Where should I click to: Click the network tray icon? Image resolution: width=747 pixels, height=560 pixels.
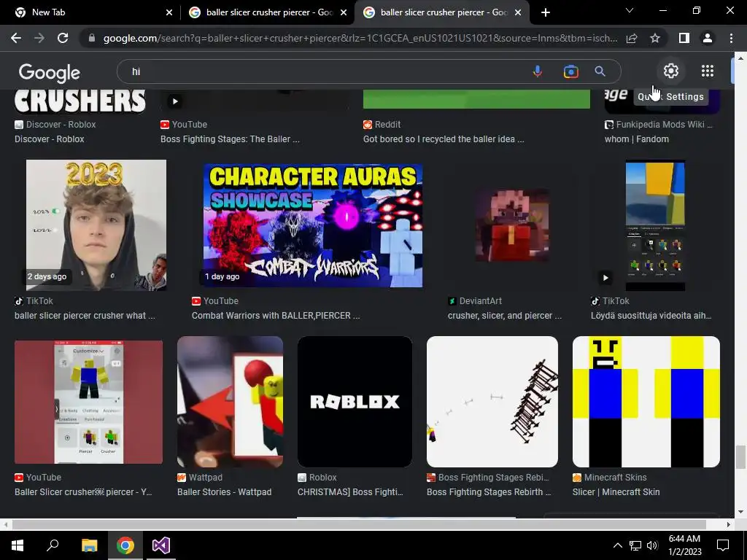(x=635, y=545)
